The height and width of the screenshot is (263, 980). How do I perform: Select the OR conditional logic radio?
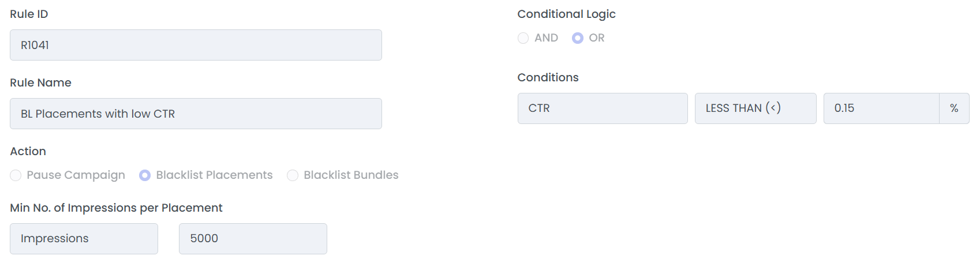tap(578, 38)
